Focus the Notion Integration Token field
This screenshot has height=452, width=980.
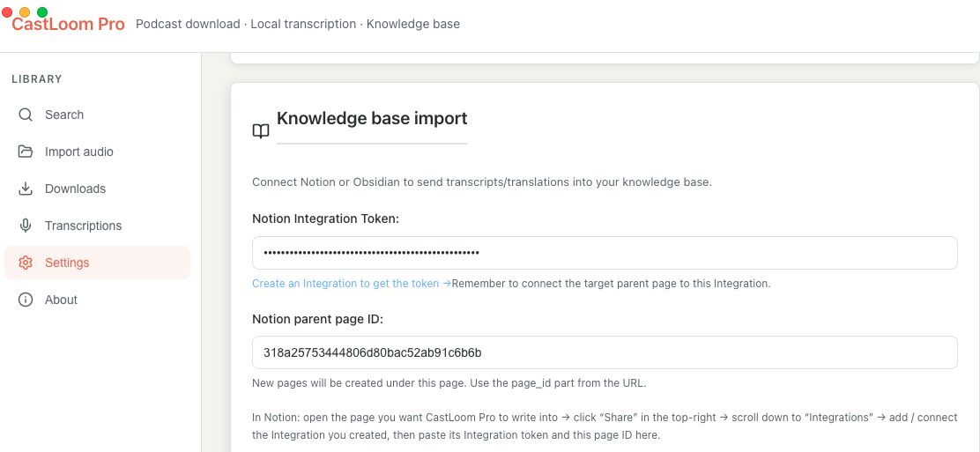[x=605, y=253]
